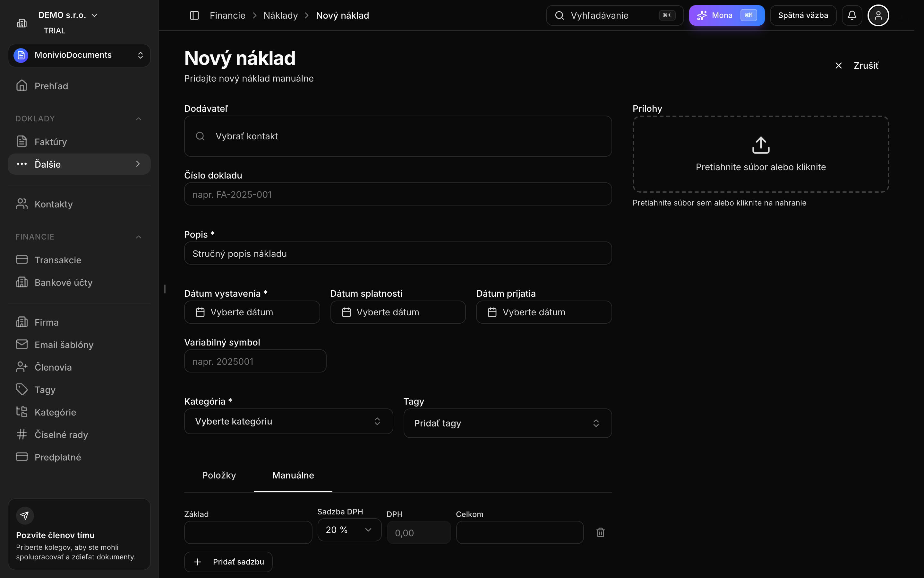924x578 pixels.
Task: Focus the Vyhľadávanie search bar
Action: (x=615, y=15)
